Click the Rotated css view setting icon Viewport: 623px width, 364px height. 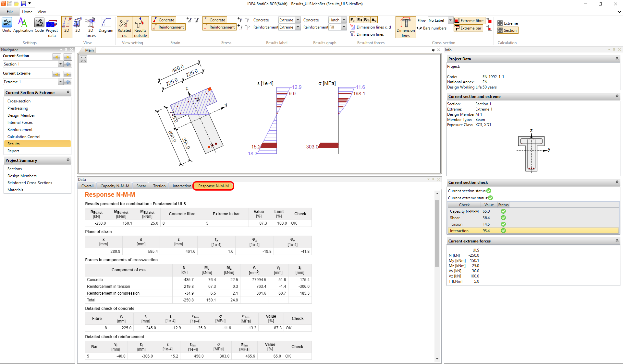point(124,27)
